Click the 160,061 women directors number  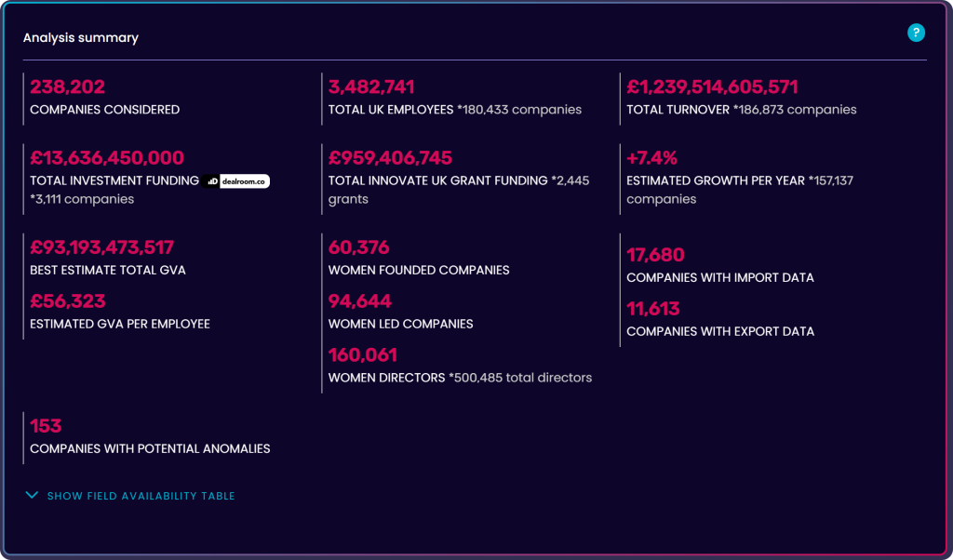362,355
